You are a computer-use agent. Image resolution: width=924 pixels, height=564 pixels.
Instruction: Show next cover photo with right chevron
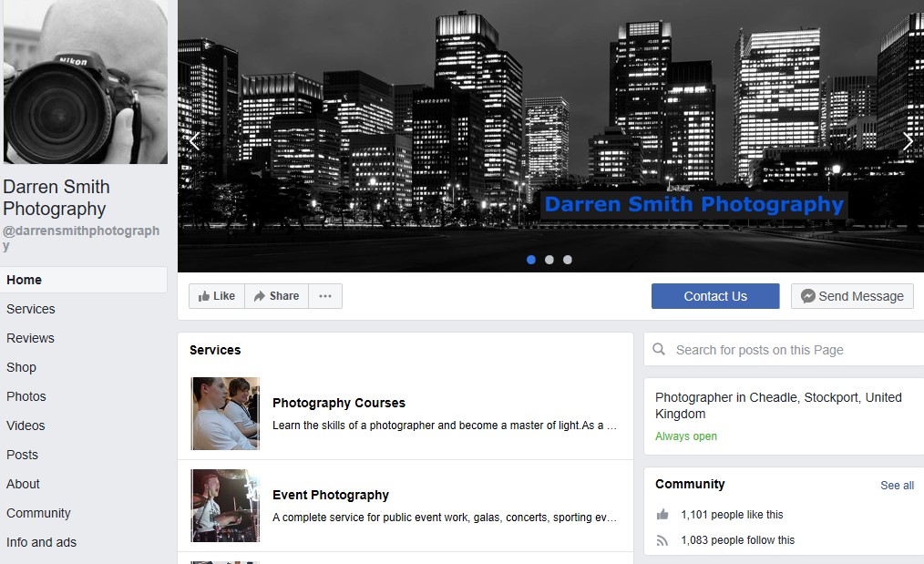(909, 141)
